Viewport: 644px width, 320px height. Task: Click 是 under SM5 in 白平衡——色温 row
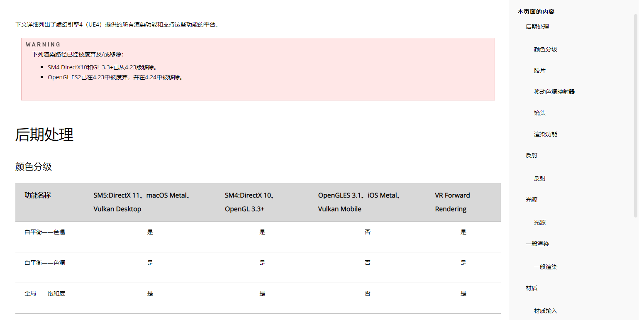(x=150, y=232)
